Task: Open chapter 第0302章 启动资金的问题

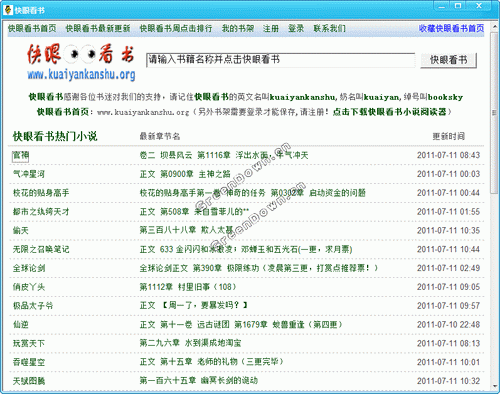Action: [253, 193]
